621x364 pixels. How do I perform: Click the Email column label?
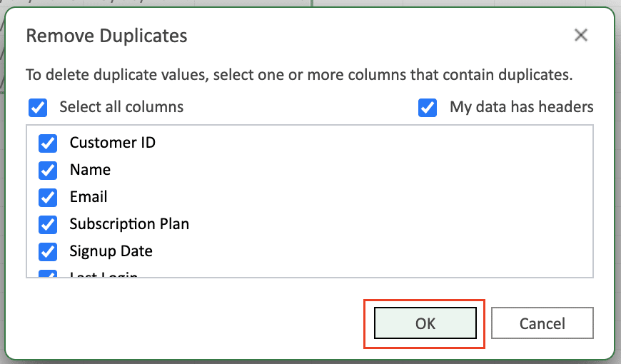pos(89,197)
